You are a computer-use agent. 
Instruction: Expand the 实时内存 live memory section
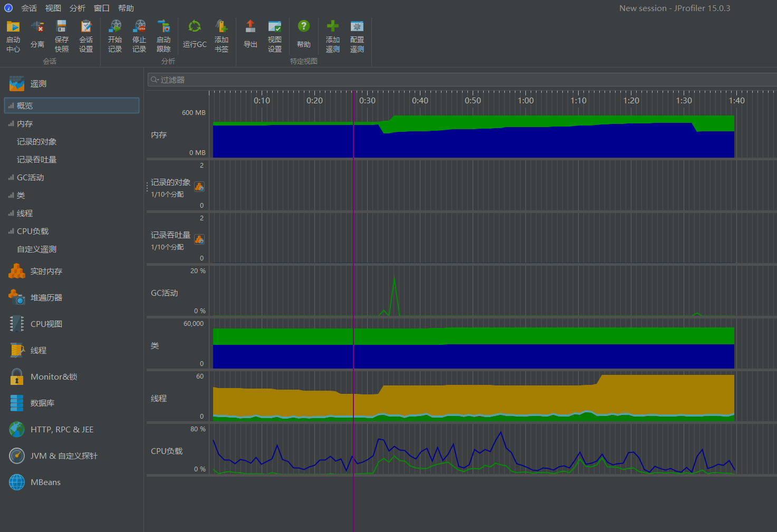(x=46, y=271)
